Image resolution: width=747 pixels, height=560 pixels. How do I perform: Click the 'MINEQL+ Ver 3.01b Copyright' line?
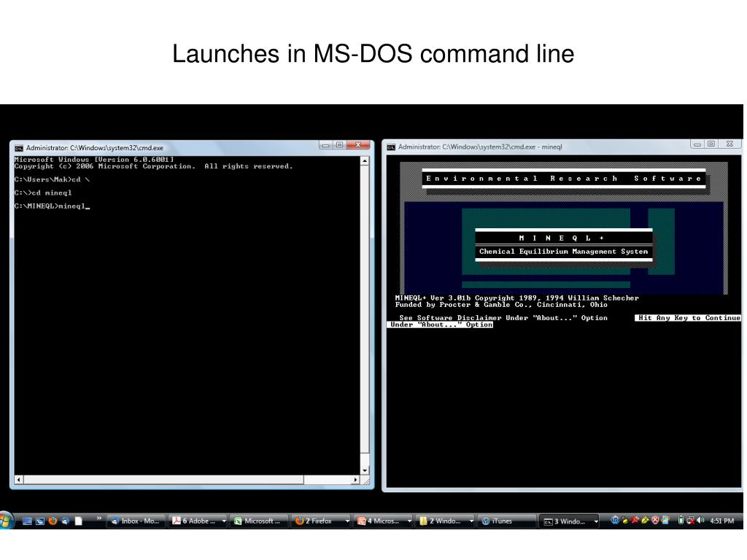point(517,297)
